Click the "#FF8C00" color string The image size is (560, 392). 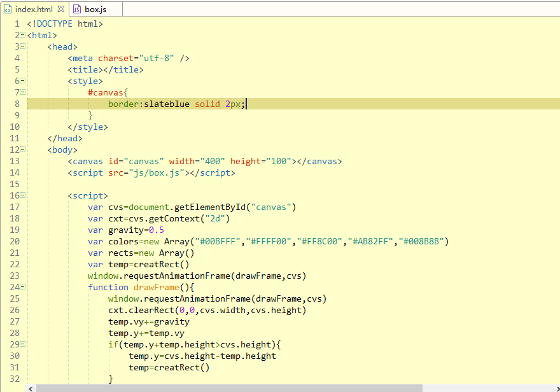click(x=319, y=241)
